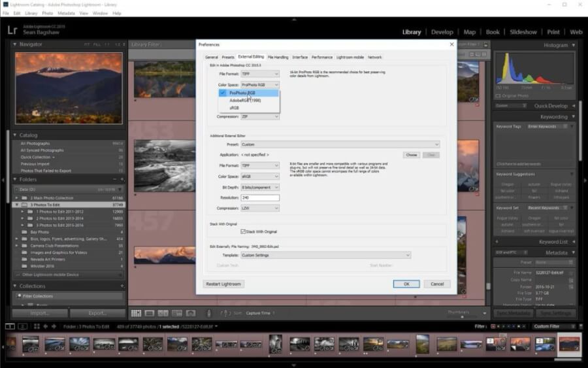Click the Lr application logo
This screenshot has height=368, width=588.
[x=12, y=30]
